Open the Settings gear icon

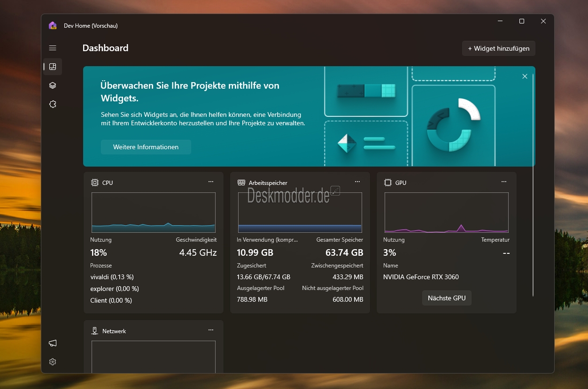click(53, 362)
